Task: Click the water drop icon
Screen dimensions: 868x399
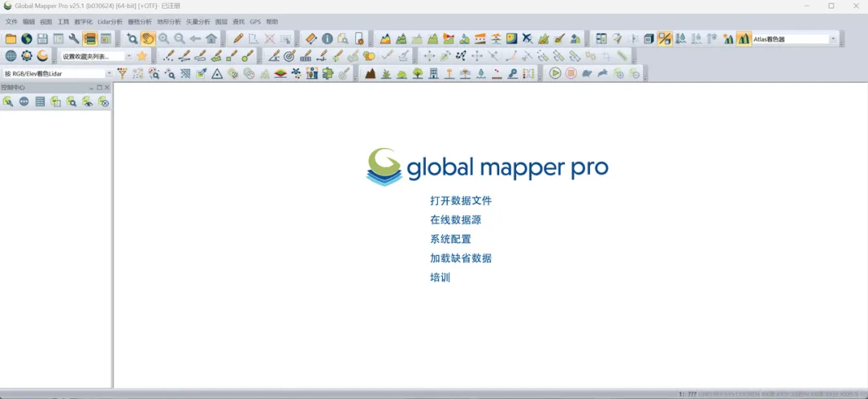Action: pos(481,73)
